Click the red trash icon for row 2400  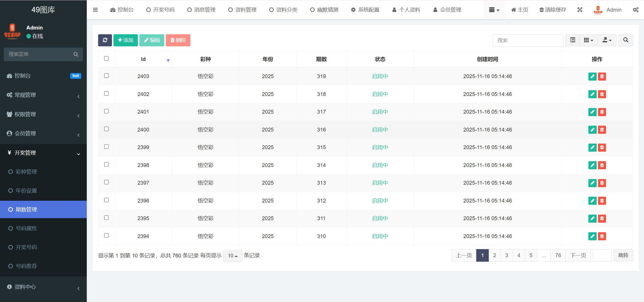(x=602, y=130)
